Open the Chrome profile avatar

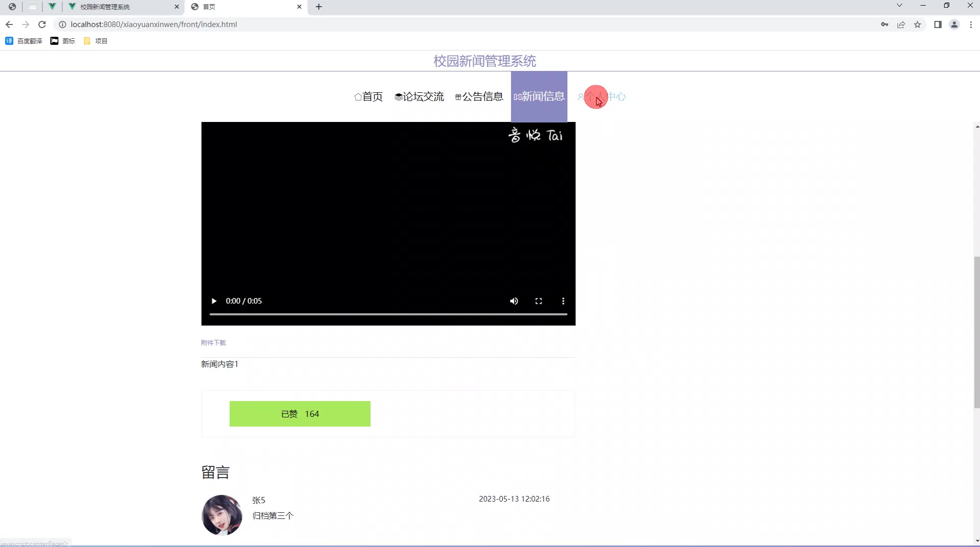pyautogui.click(x=954, y=24)
